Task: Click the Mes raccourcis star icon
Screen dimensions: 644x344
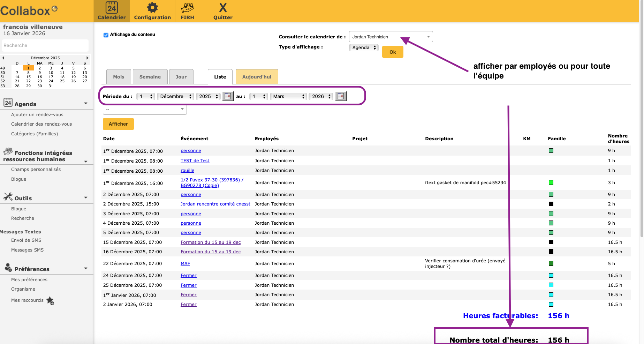Action: tap(50, 300)
